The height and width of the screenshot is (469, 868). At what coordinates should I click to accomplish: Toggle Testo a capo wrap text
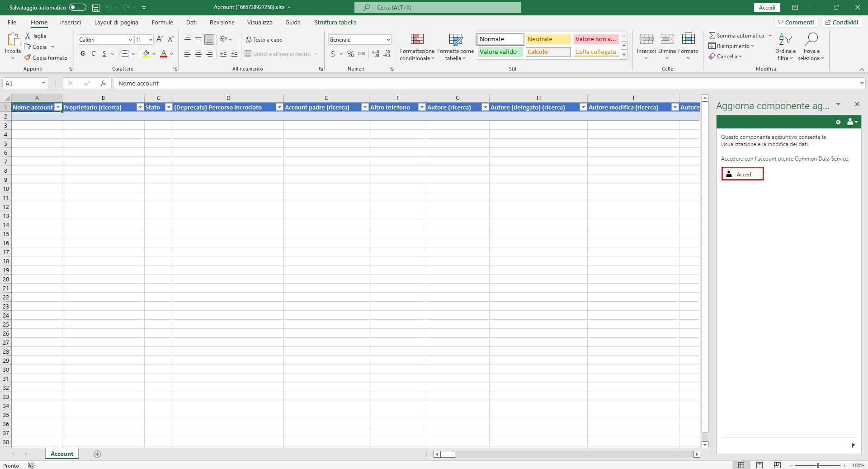pyautogui.click(x=264, y=40)
